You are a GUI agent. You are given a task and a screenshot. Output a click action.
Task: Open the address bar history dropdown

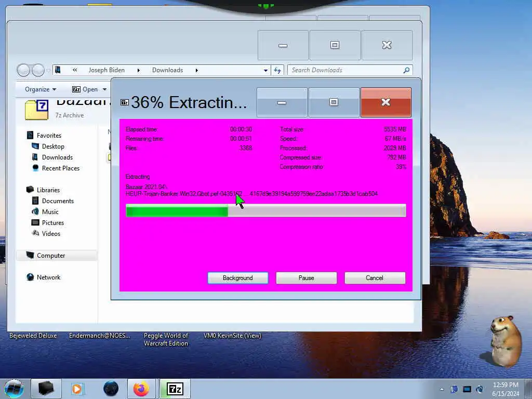(265, 70)
